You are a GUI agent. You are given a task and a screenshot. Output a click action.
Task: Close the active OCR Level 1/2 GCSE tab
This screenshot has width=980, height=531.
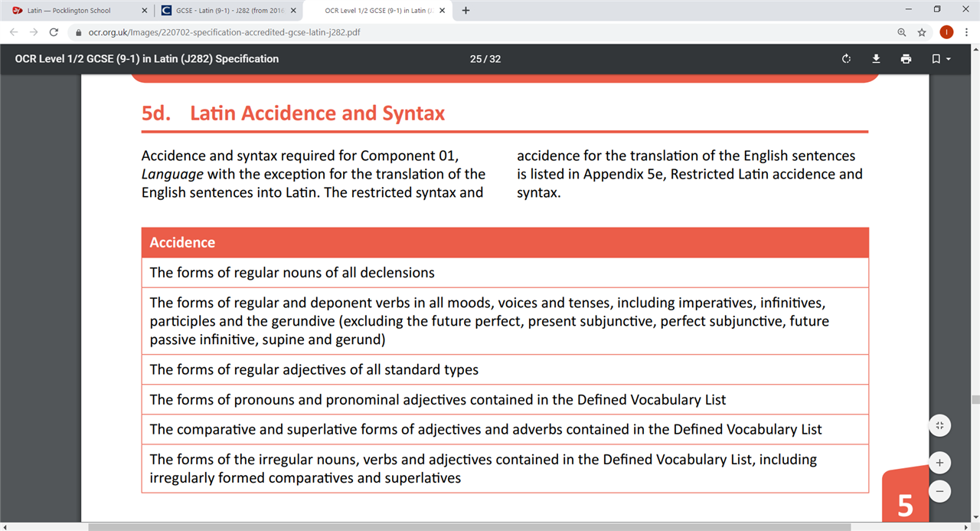[443, 11]
